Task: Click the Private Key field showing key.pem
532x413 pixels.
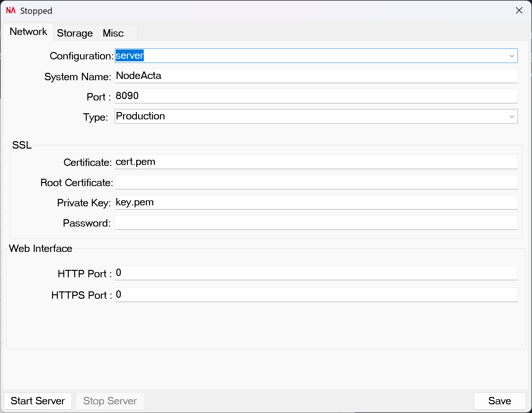Action: (316, 202)
